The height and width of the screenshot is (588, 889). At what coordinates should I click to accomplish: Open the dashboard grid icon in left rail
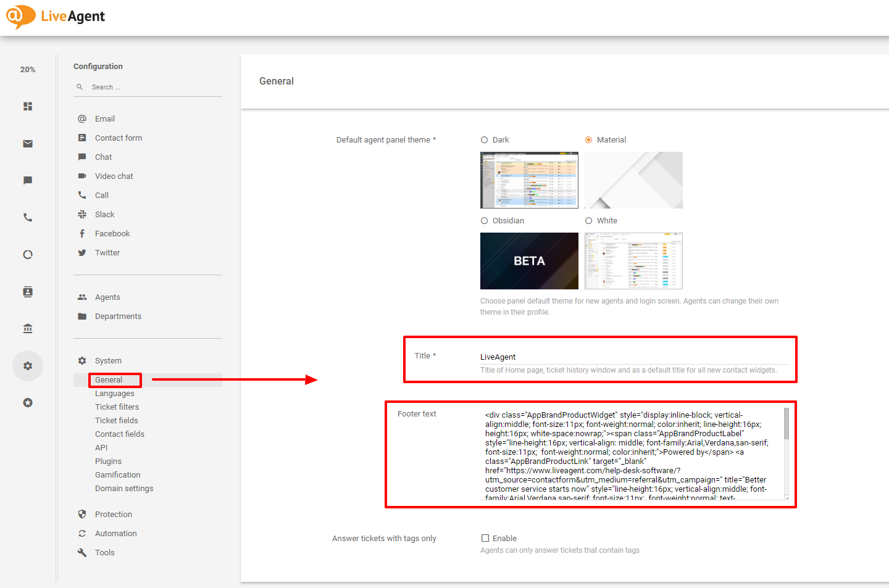(28, 107)
